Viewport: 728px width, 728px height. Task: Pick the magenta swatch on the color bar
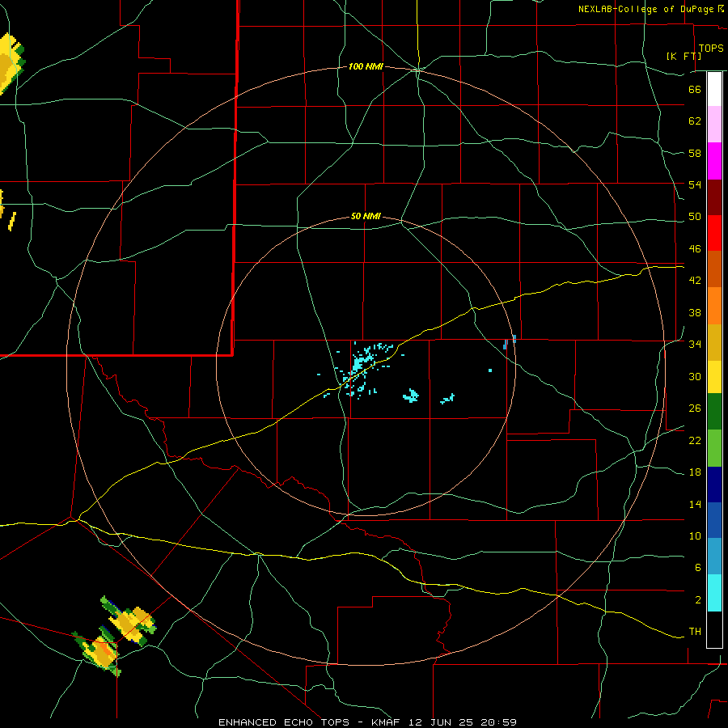click(x=714, y=161)
